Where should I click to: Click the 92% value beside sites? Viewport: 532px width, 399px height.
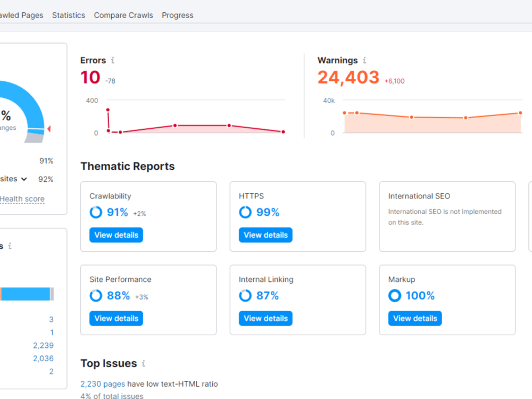pos(46,179)
